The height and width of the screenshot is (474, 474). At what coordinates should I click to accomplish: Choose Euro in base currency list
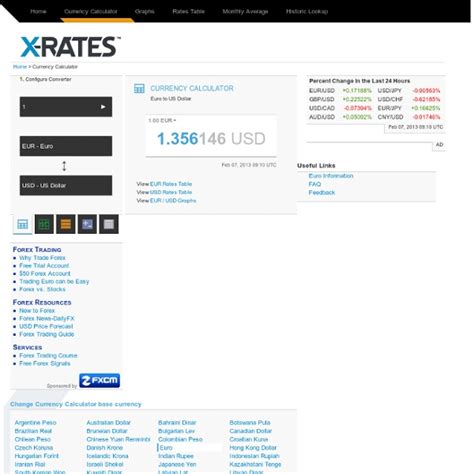pos(166,448)
